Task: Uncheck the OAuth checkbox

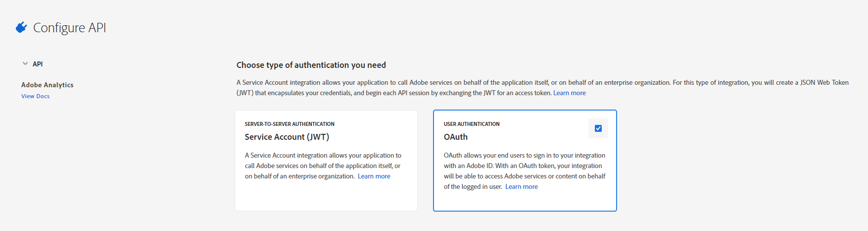Action: click(x=598, y=128)
